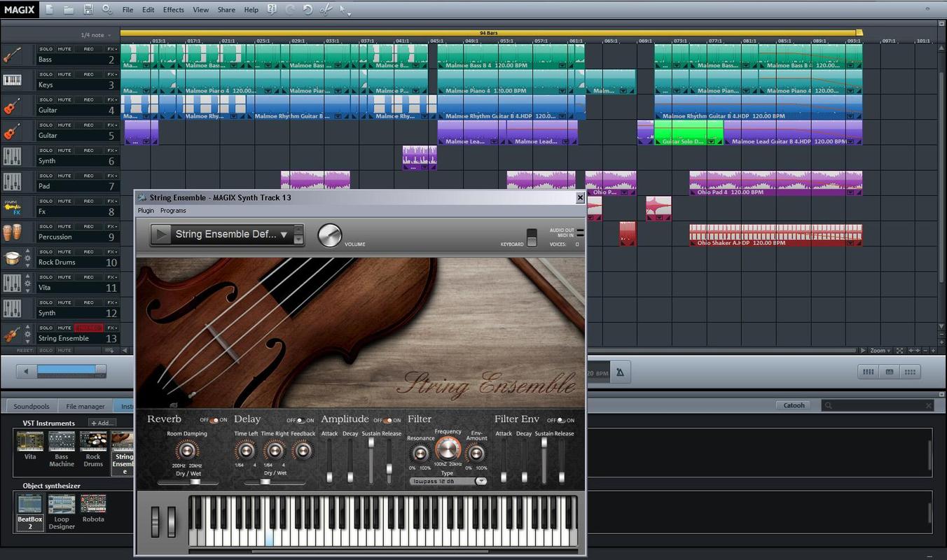Viewport: 947px width, 560px height.
Task: Toggle the Delay OFF/ON switch
Action: pos(300,420)
